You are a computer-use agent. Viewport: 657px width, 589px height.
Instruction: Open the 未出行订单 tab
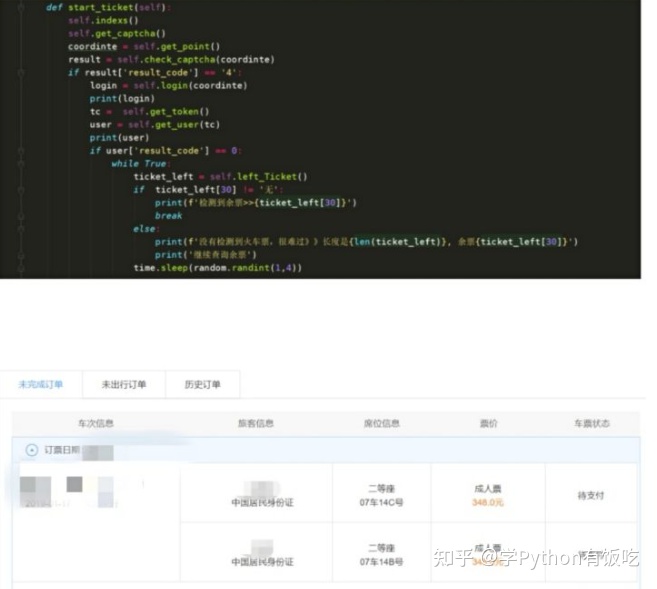(x=124, y=384)
